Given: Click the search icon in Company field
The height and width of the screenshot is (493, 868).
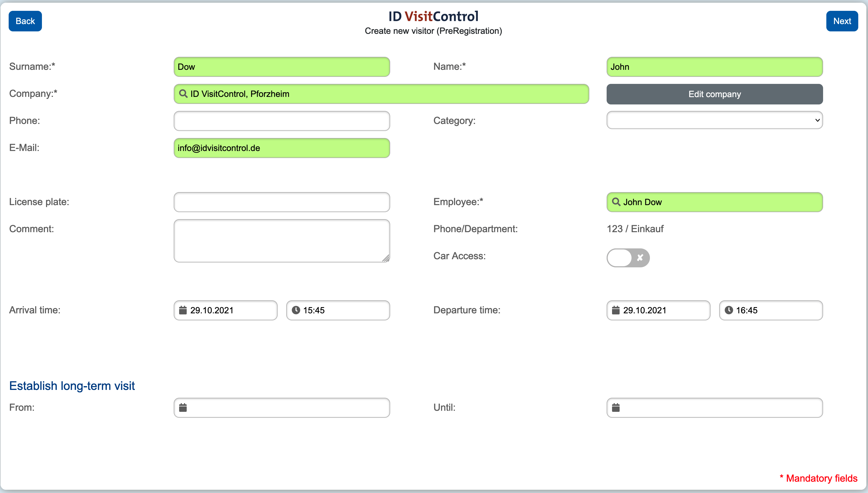Looking at the screenshot, I should click(x=183, y=93).
